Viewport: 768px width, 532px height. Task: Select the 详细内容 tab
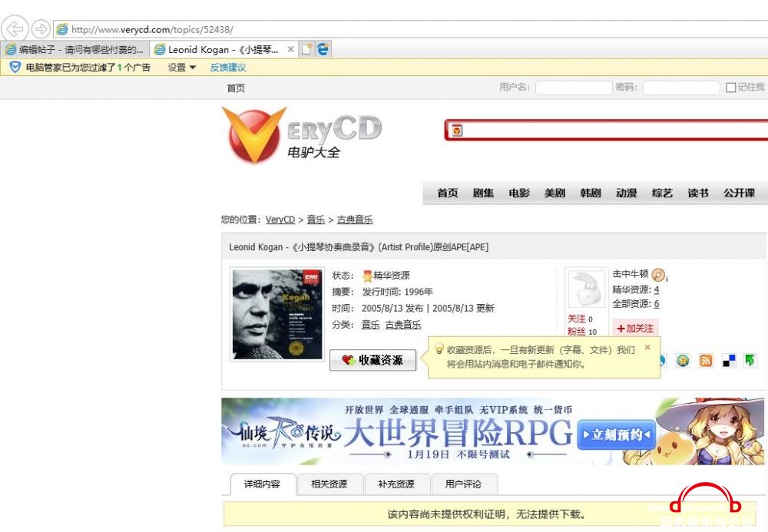(263, 484)
